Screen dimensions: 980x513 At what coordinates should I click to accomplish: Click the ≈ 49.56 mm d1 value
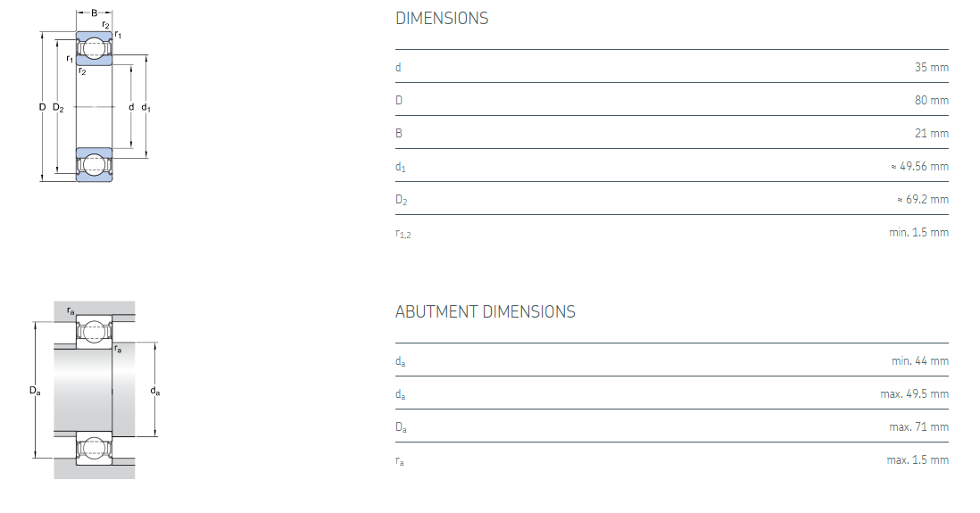click(919, 166)
